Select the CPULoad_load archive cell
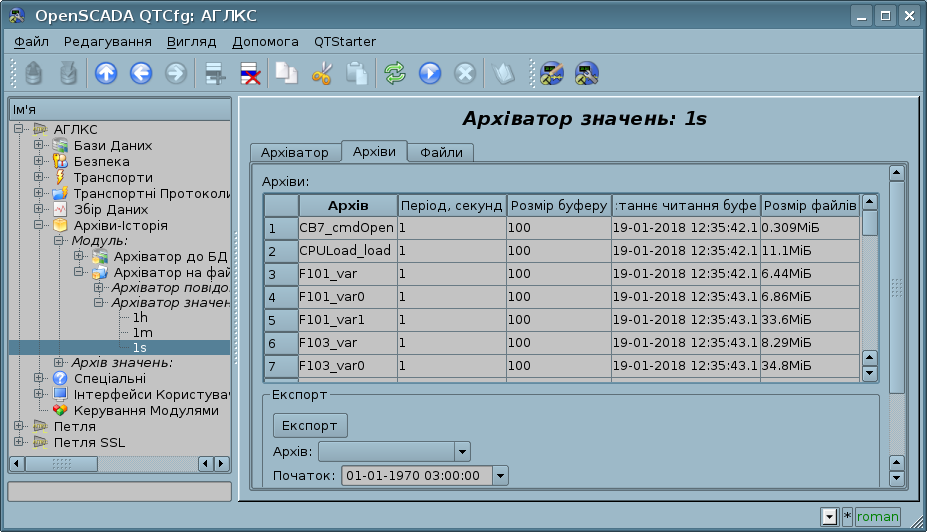The image size is (927, 532). 346,251
